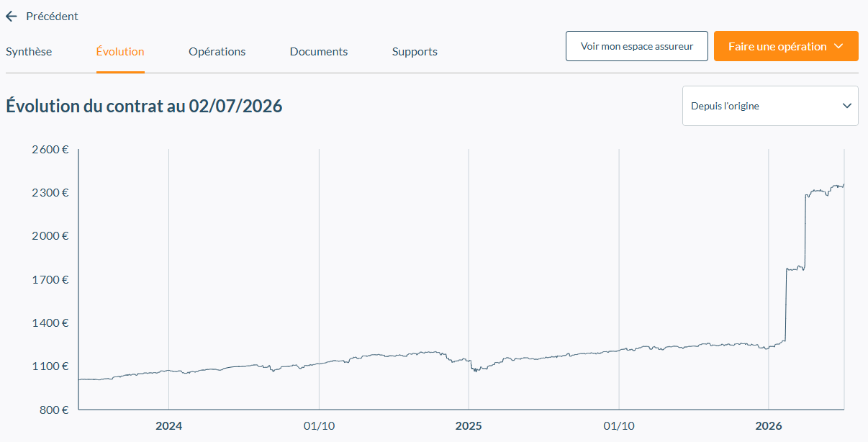Image resolution: width=868 pixels, height=442 pixels.
Task: Expand the Faire une opération menu
Action: [786, 46]
